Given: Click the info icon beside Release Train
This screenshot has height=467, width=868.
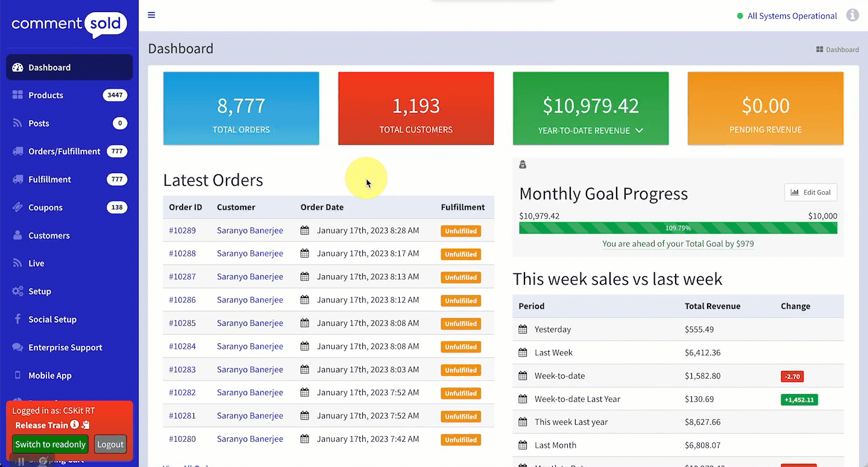Looking at the screenshot, I should 75,425.
